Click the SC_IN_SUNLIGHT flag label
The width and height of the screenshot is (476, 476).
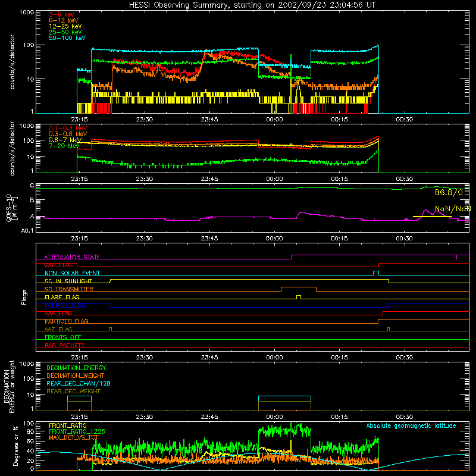[x=68, y=281]
